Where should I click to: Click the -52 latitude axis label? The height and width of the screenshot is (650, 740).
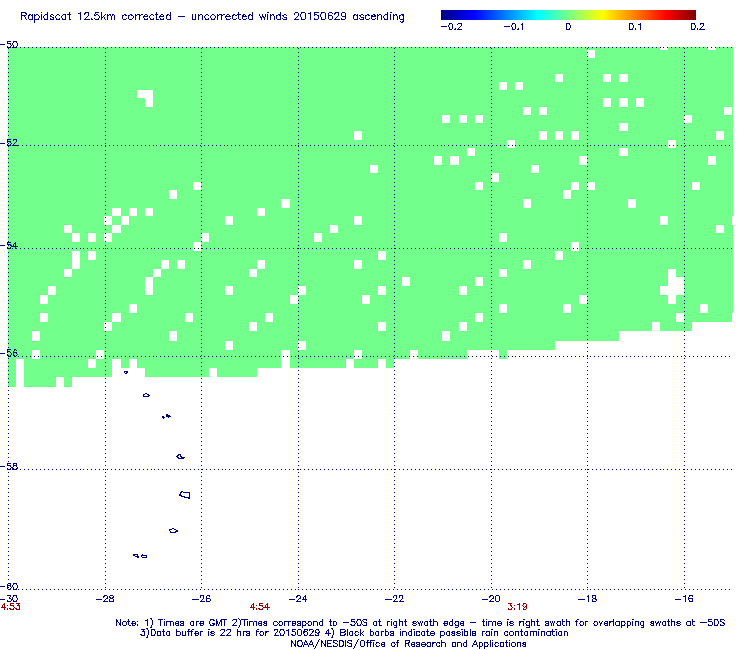click(x=9, y=143)
